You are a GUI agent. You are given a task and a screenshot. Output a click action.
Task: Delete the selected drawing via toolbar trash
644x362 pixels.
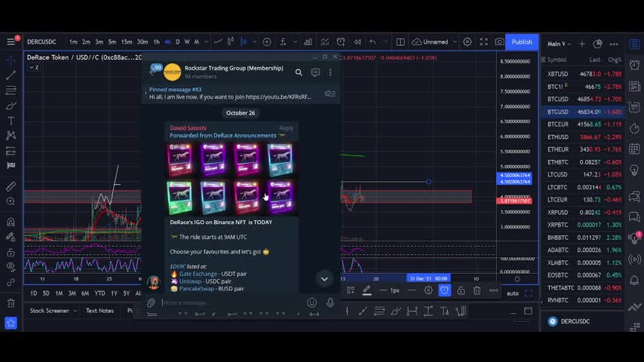(477, 290)
